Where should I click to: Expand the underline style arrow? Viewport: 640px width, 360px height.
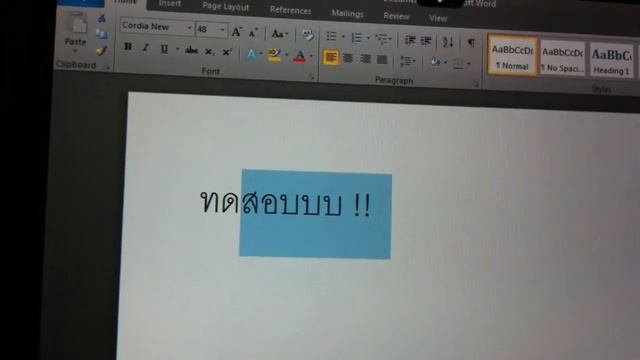coord(177,49)
